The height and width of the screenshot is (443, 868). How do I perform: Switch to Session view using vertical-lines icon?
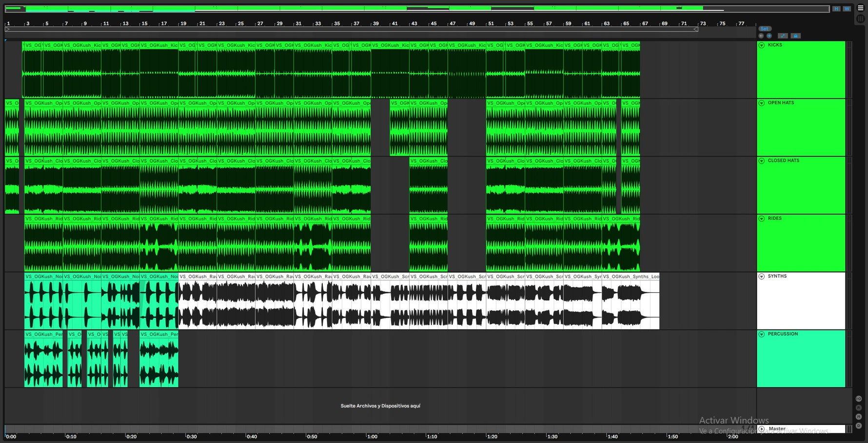[861, 19]
